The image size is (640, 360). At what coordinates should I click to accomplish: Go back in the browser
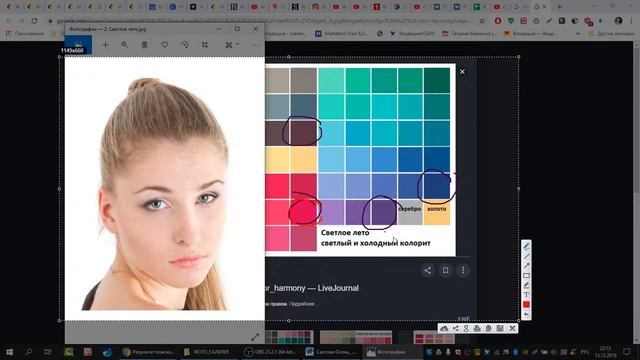click(9, 20)
